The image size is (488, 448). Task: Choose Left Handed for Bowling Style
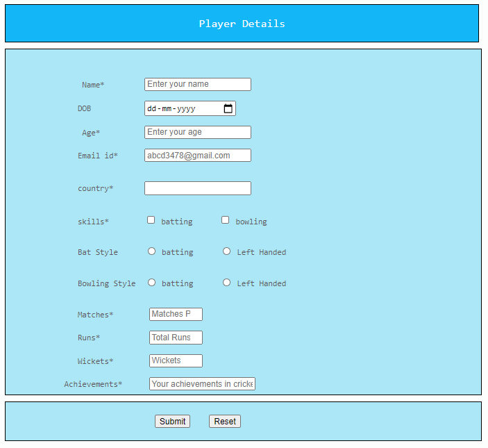[226, 283]
